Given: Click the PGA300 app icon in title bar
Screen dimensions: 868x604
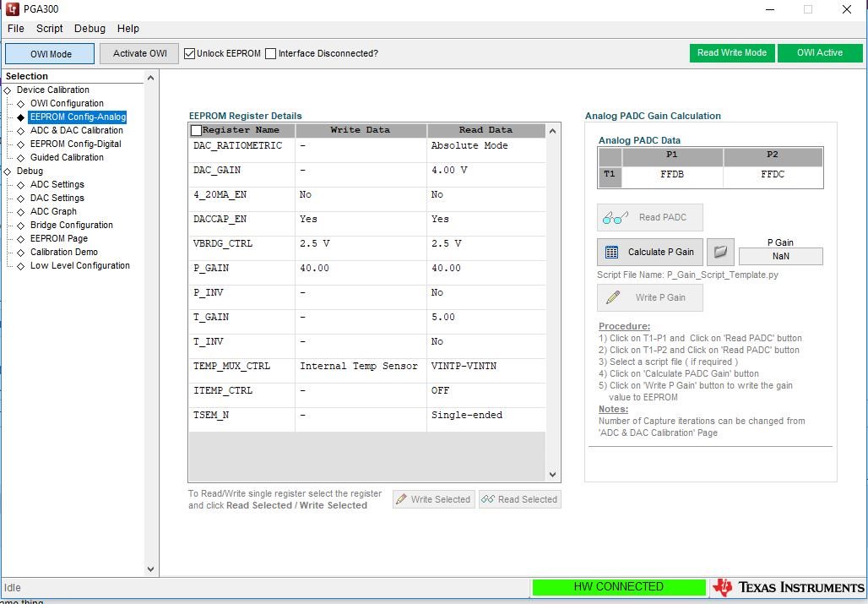Looking at the screenshot, I should point(12,8).
